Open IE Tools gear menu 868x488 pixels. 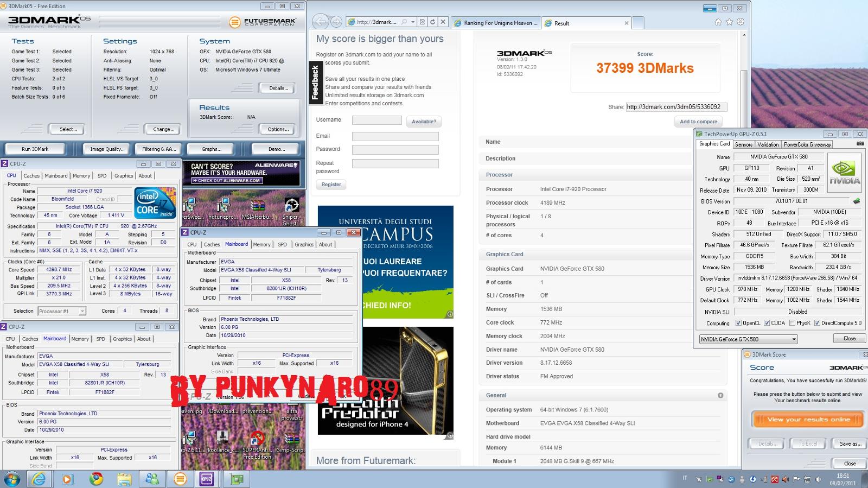741,22
